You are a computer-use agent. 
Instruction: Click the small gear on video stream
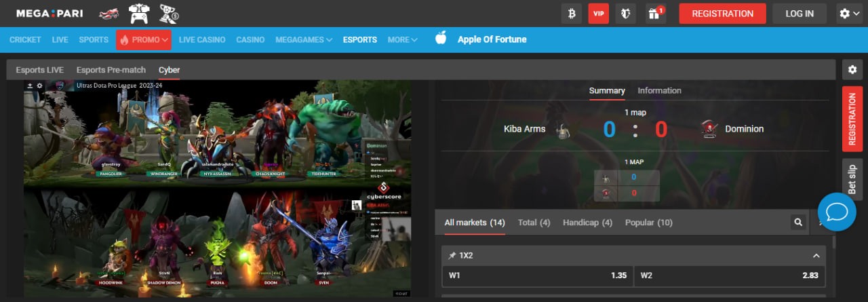[x=39, y=86]
